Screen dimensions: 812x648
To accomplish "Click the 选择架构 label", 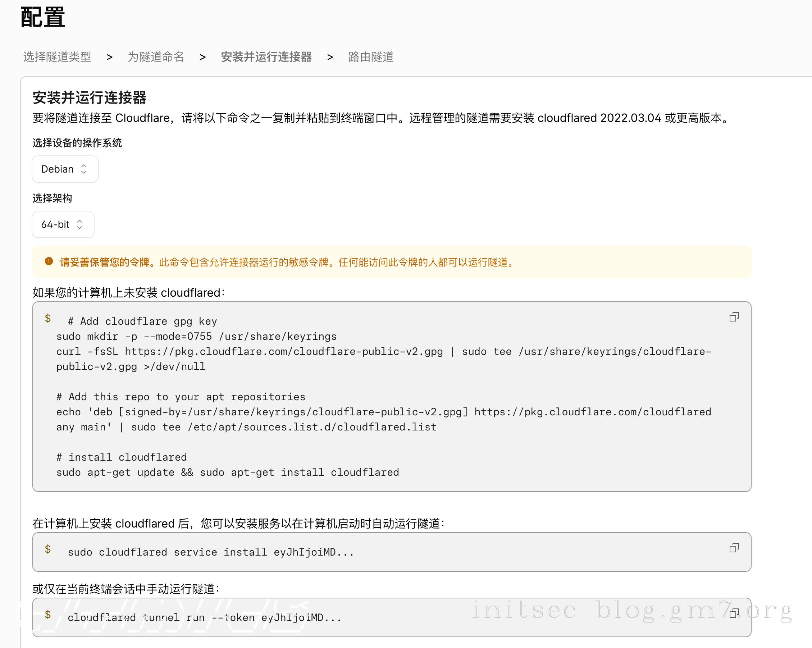I will click(53, 198).
